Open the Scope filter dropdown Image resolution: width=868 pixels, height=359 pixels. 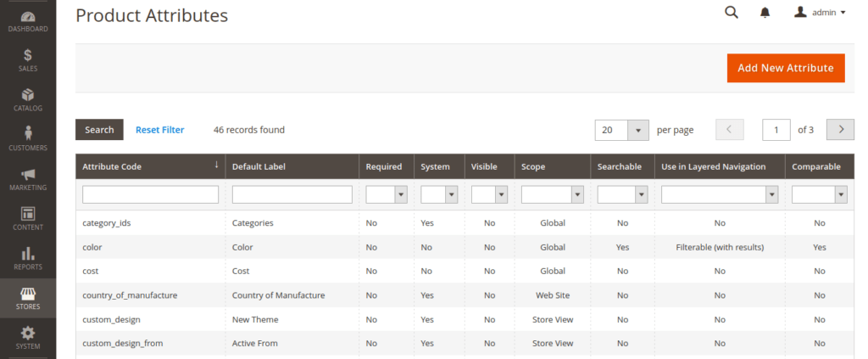(x=551, y=195)
